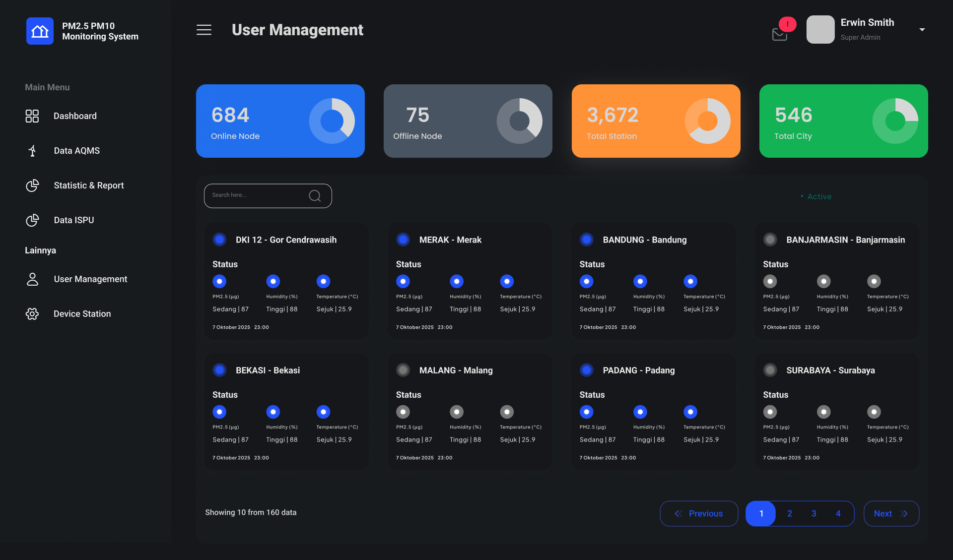
Task: Click the Next pagination button
Action: click(891, 513)
